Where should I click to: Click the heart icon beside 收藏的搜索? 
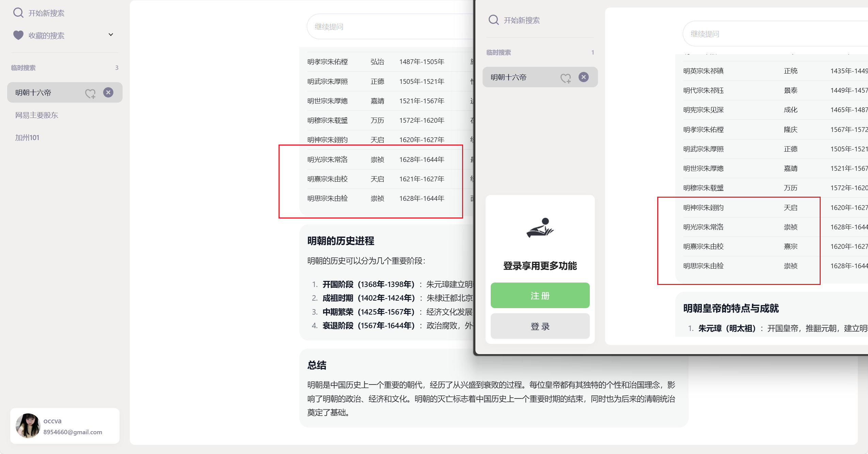18,35
